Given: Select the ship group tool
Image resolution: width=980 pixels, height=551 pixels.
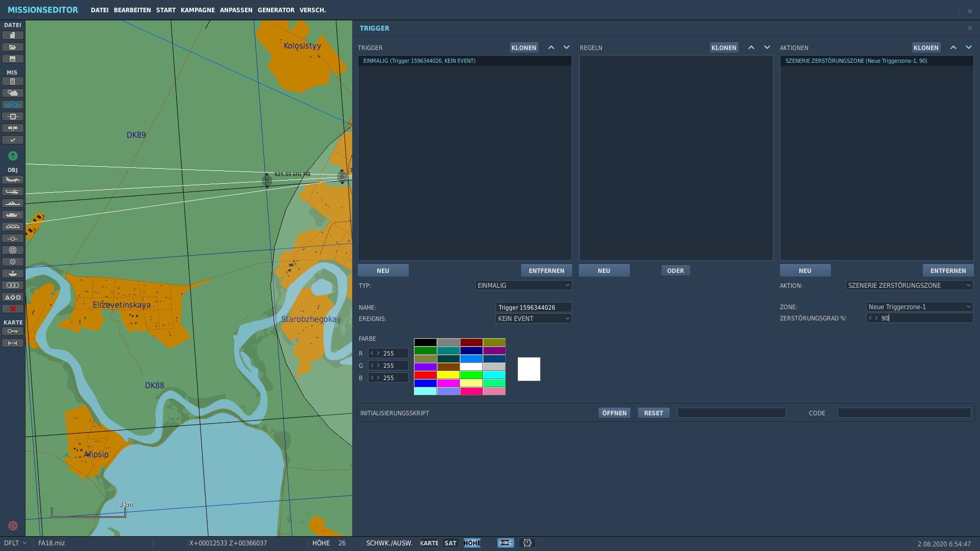Looking at the screenshot, I should [13, 203].
